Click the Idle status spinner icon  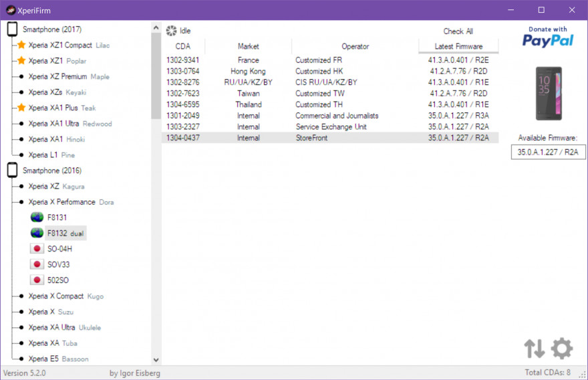[171, 31]
